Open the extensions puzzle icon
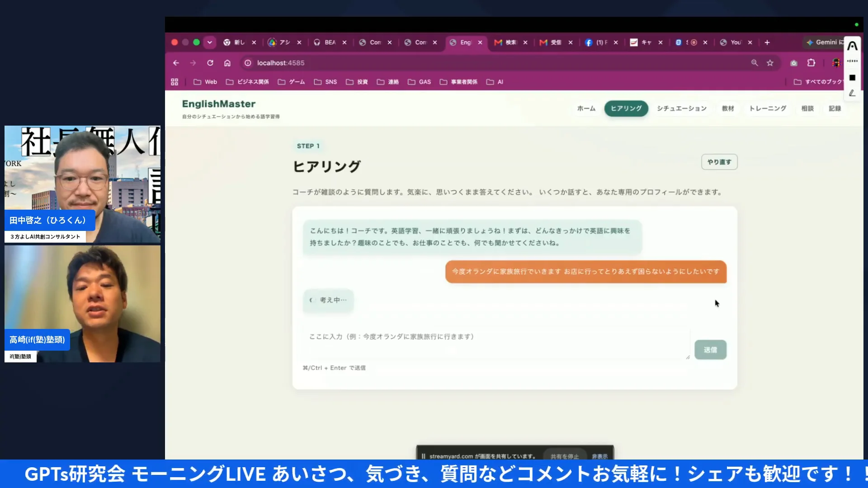868x488 pixels. tap(811, 63)
